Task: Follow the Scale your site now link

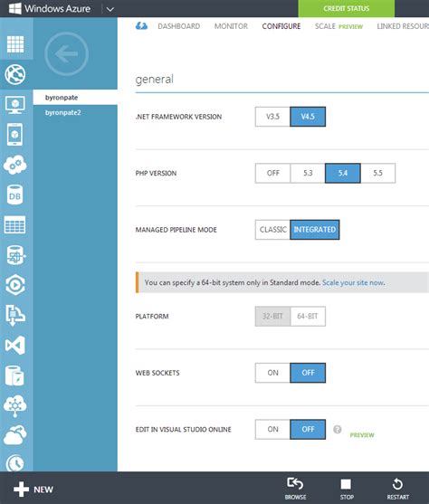Action: (x=353, y=282)
